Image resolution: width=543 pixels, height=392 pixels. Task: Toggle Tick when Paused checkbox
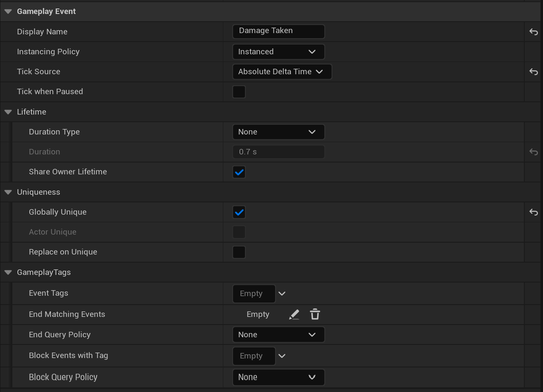coord(239,92)
